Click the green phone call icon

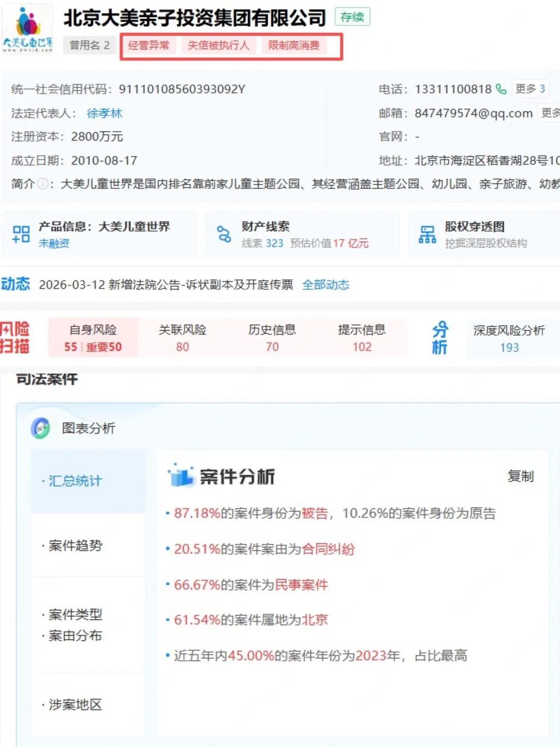(501, 89)
